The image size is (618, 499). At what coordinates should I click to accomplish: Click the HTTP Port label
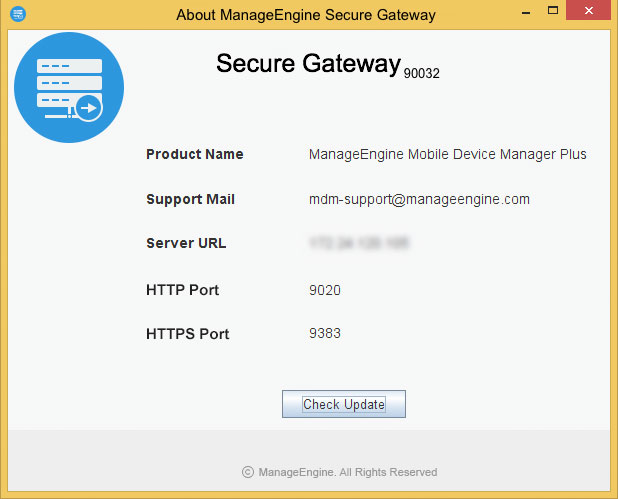click(182, 290)
